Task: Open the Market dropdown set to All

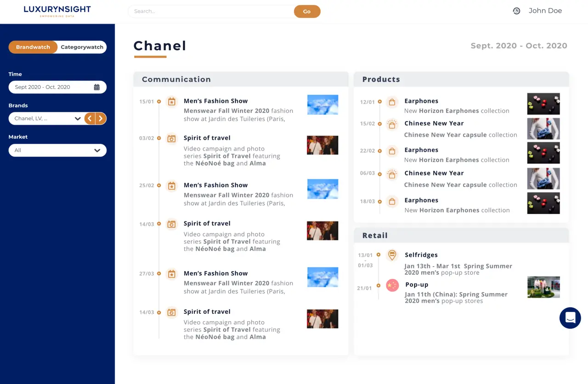Action: coord(57,150)
